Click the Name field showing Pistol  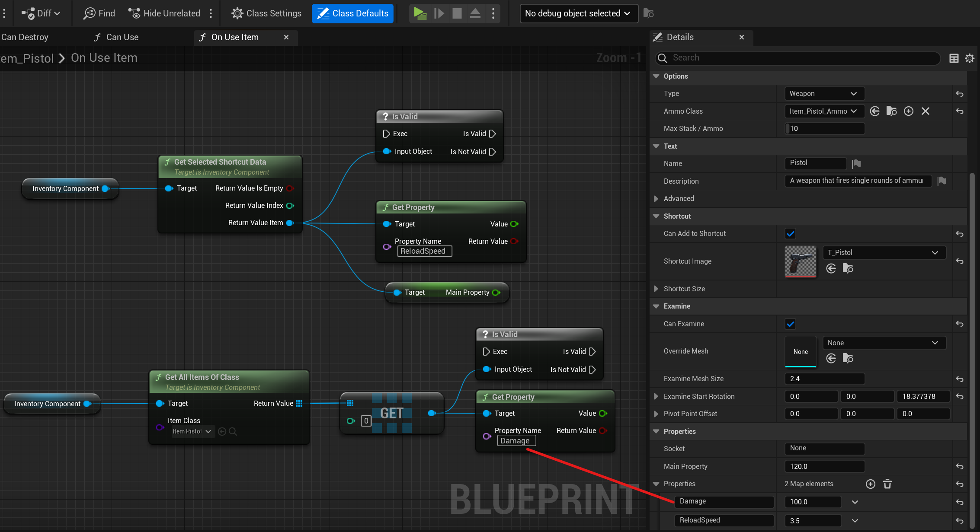pos(815,163)
